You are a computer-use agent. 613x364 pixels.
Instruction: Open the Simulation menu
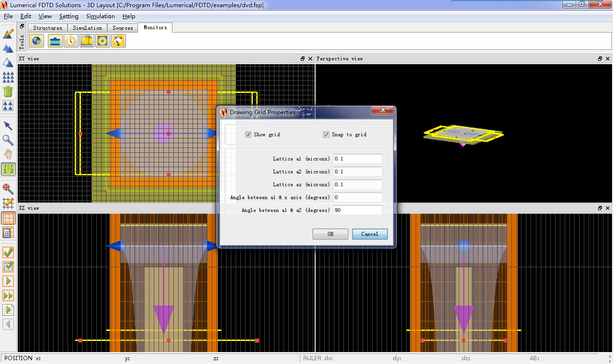coord(101,16)
